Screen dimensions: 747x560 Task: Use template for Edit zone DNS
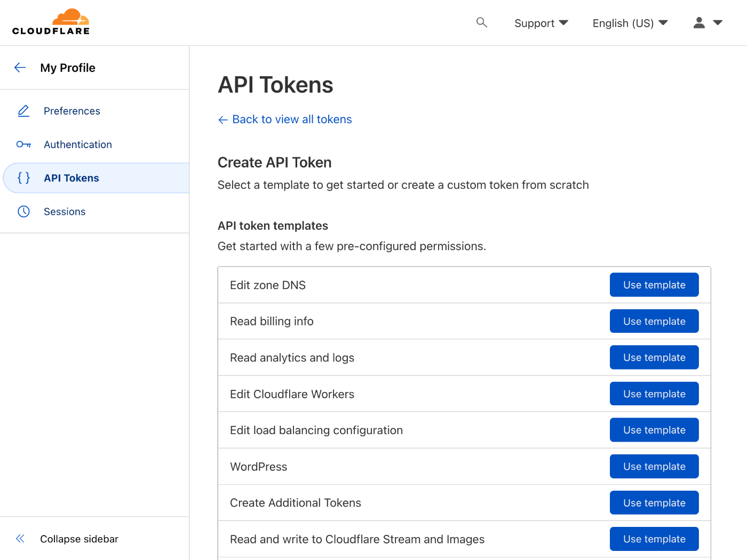click(x=654, y=285)
